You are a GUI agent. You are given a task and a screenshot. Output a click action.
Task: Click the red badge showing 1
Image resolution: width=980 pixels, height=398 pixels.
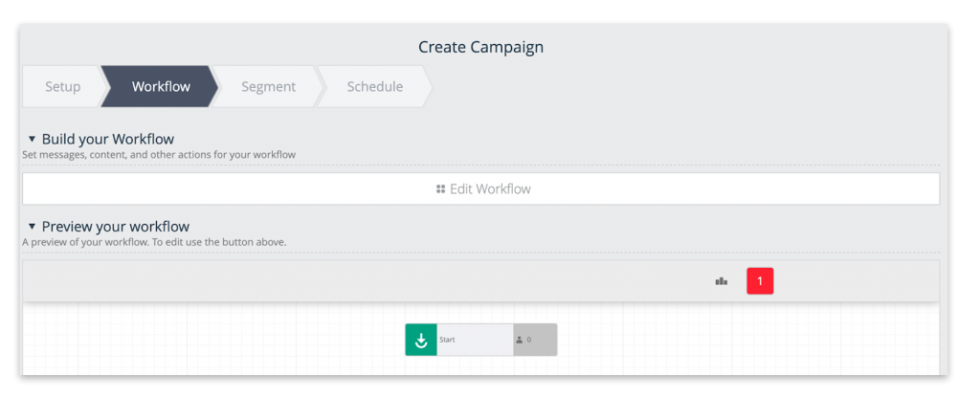[x=760, y=281]
